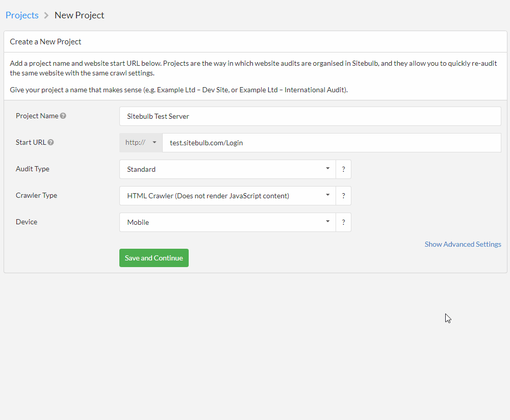The width and height of the screenshot is (510, 420).
Task: Click the Create a New Project heading
Action: [x=45, y=42]
